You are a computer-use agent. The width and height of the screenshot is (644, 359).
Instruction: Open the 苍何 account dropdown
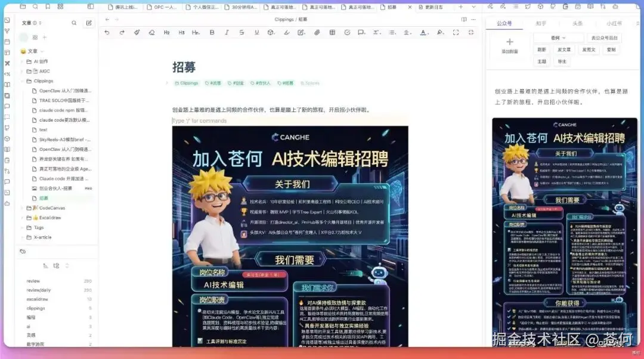click(x=558, y=38)
